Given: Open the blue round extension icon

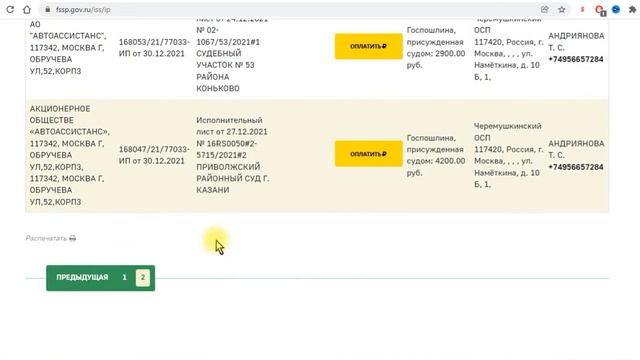Looking at the screenshot, I should tap(616, 9).
